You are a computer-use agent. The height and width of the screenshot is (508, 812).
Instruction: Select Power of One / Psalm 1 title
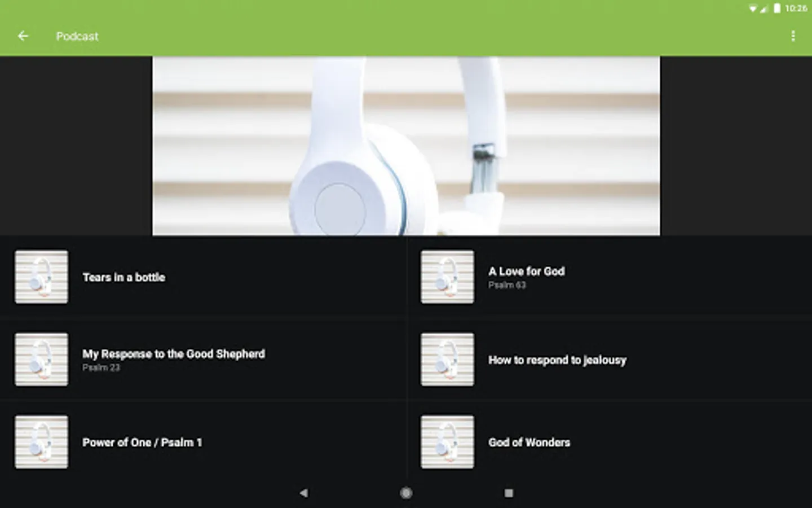142,443
